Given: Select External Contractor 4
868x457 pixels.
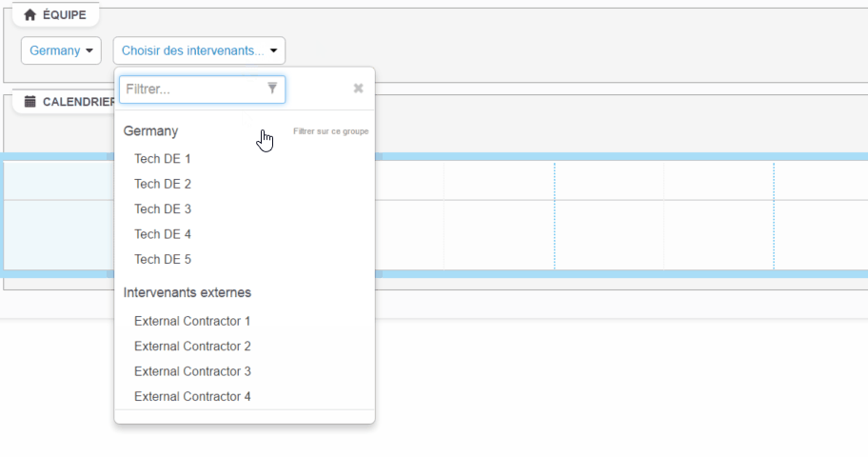Looking at the screenshot, I should coord(192,396).
